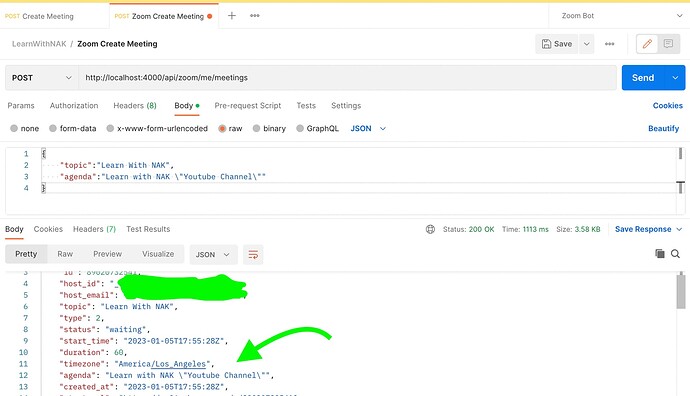Click the "duration": 60 response line
Screen dimensions: 690x396
point(93,352)
